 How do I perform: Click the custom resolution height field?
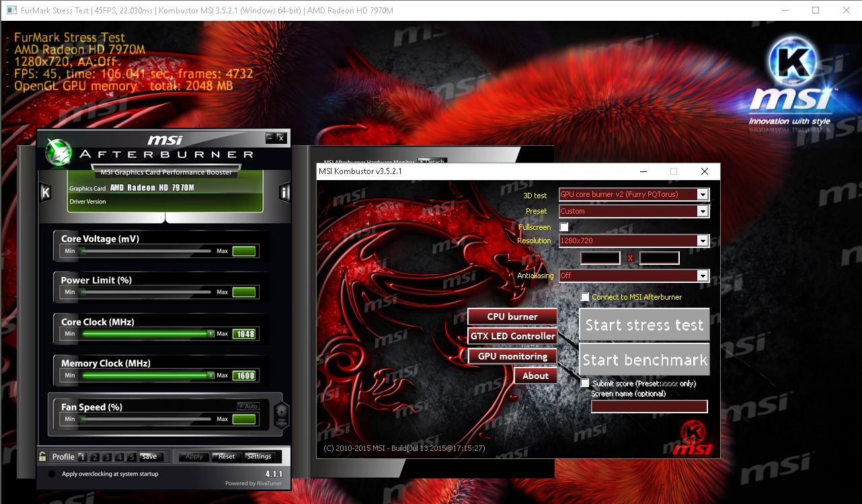pos(660,258)
